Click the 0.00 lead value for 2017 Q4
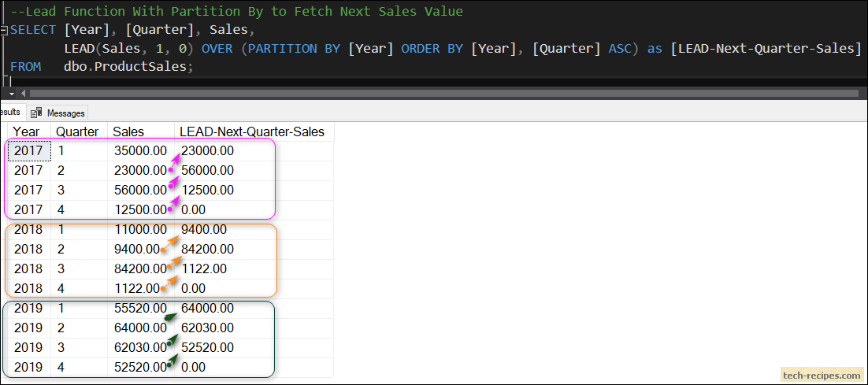Image resolution: width=868 pixels, height=385 pixels. click(x=193, y=209)
